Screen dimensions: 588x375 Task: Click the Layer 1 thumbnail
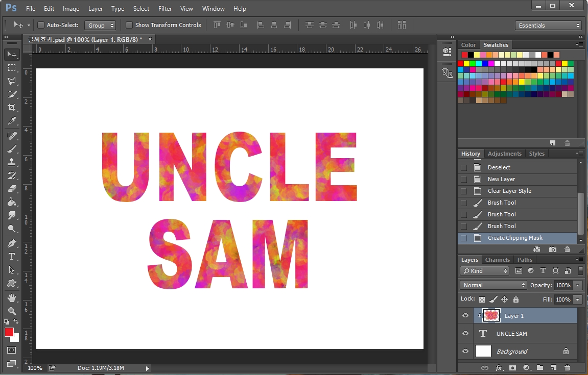point(491,315)
